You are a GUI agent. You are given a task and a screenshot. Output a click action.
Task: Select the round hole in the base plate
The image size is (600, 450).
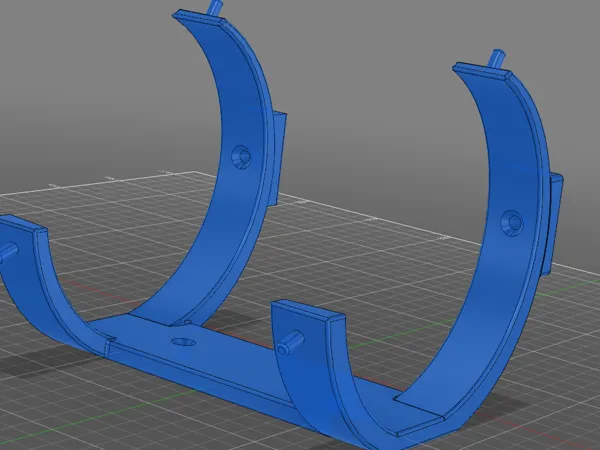[183, 342]
